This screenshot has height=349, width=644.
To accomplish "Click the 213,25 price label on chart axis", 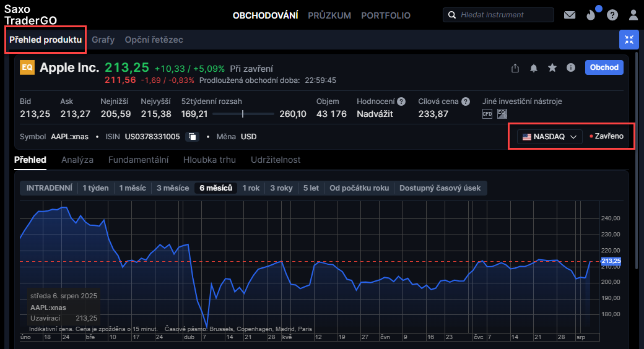I will click(611, 261).
